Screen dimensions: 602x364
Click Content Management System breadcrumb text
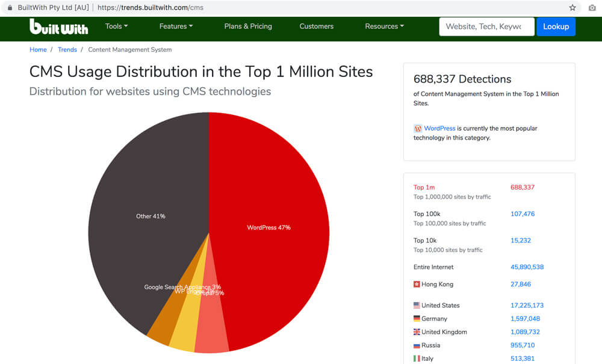(x=130, y=49)
